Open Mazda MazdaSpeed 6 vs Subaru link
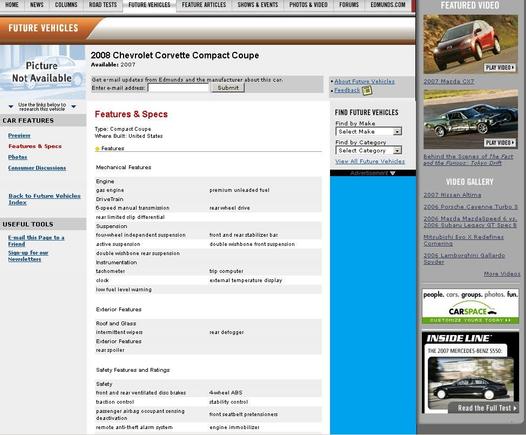 (470, 222)
